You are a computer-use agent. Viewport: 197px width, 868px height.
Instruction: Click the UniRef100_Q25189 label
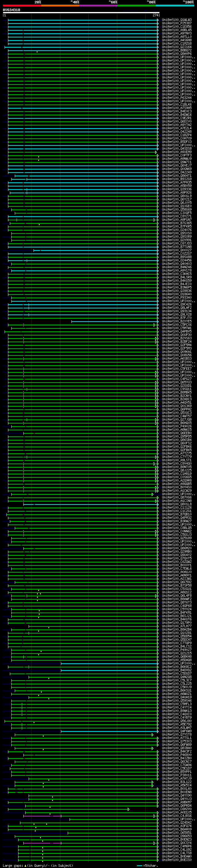176,538
